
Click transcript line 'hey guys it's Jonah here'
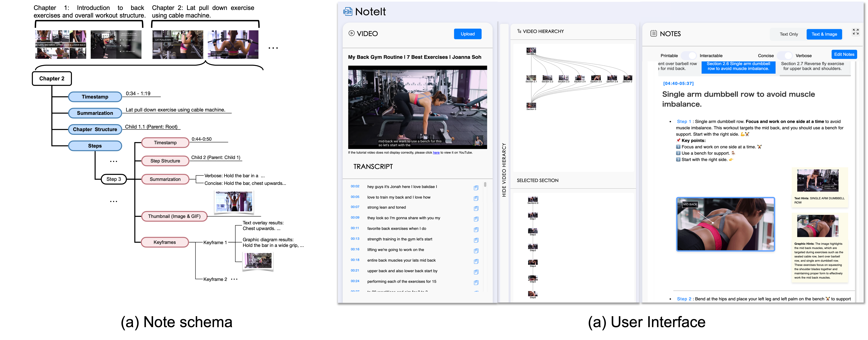402,187
